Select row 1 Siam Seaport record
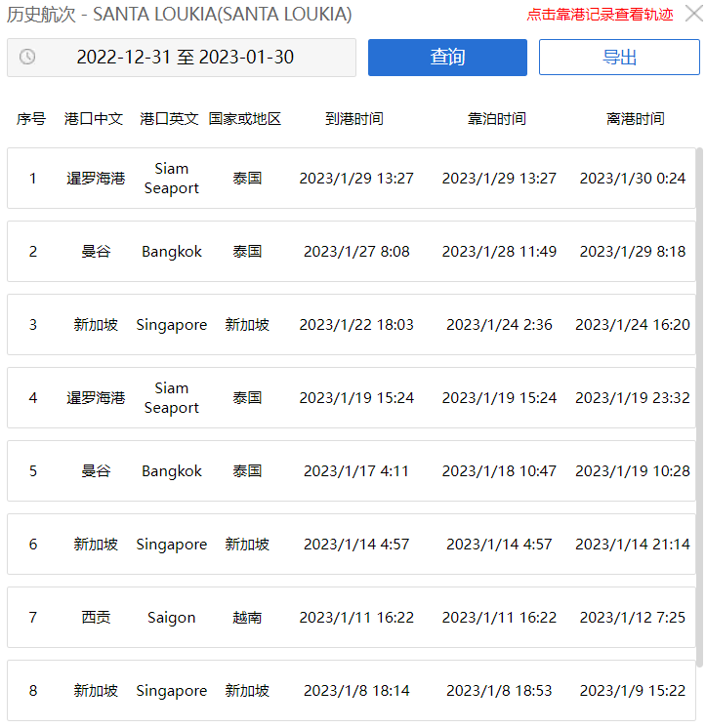This screenshot has height=728, width=706. click(x=352, y=179)
